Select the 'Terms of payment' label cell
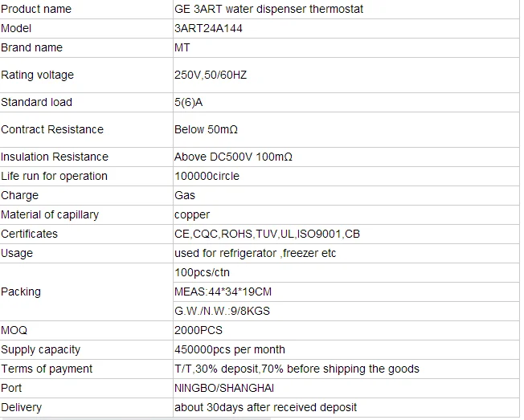524x420 pixels. [x=47, y=369]
